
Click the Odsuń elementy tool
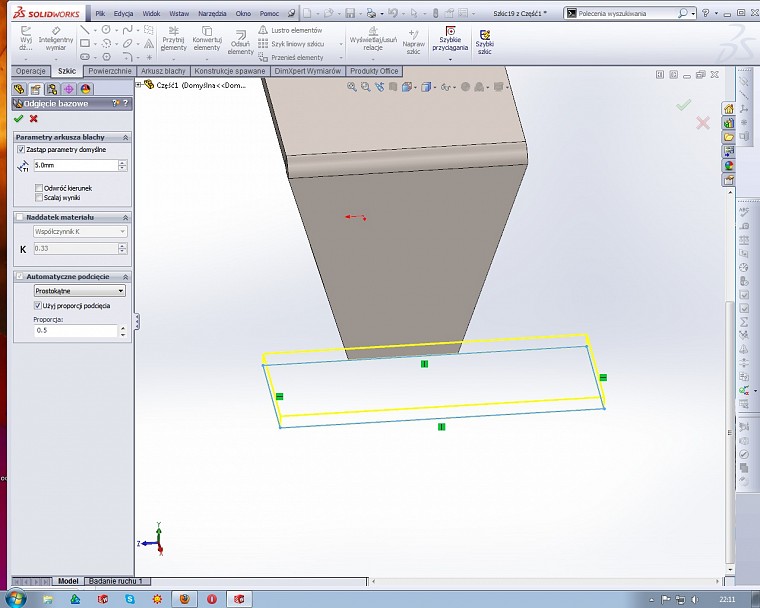point(240,40)
